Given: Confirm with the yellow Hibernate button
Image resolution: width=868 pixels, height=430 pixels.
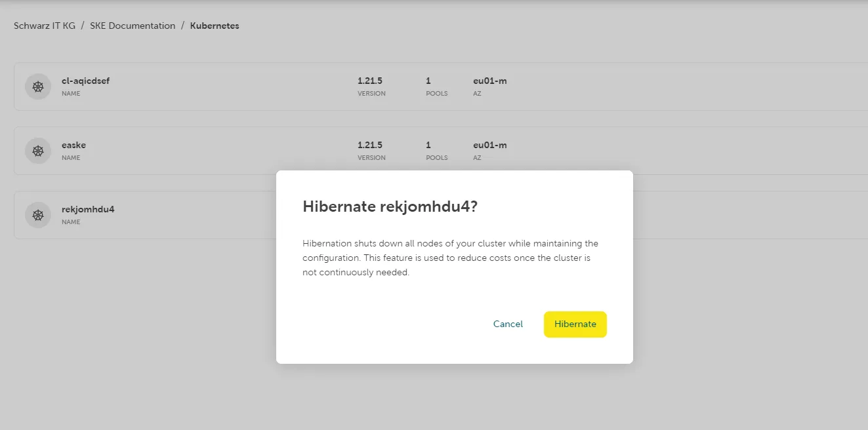Looking at the screenshot, I should coord(575,324).
